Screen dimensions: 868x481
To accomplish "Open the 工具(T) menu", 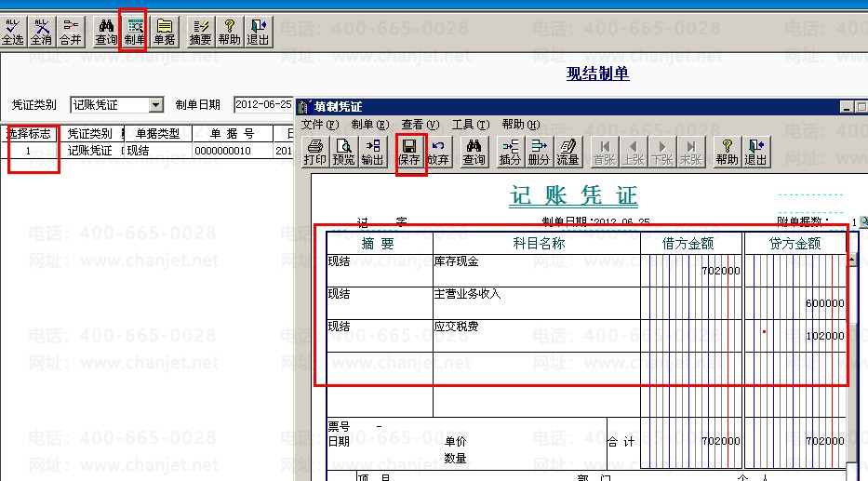I will point(471,125).
